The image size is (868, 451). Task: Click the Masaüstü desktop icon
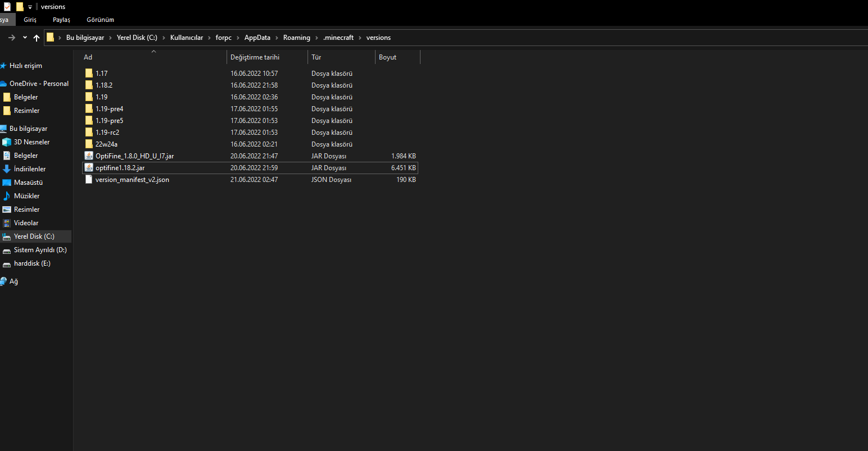coord(7,183)
